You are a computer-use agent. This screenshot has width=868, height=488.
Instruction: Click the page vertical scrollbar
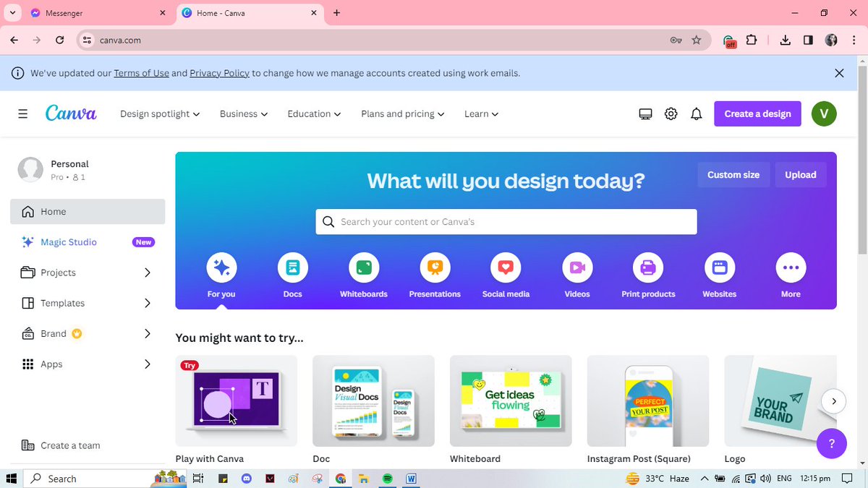click(x=862, y=159)
